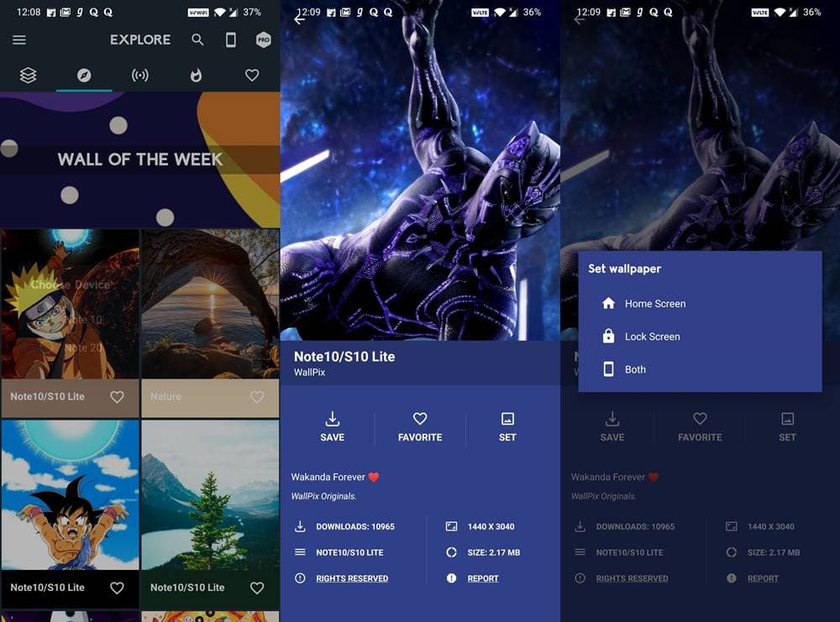Tap the SAVE download button
The image size is (840, 622).
(332, 426)
